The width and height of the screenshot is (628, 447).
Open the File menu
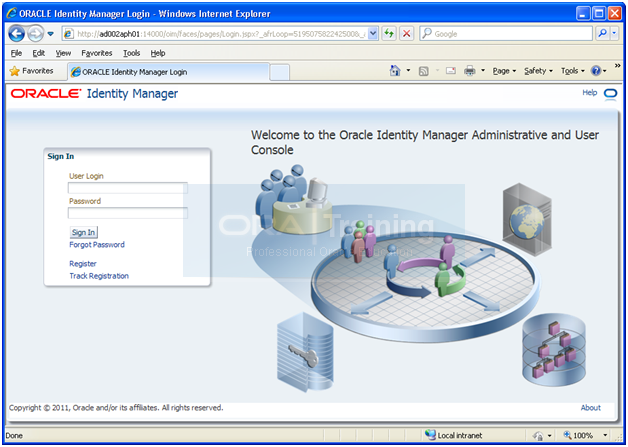click(x=16, y=53)
